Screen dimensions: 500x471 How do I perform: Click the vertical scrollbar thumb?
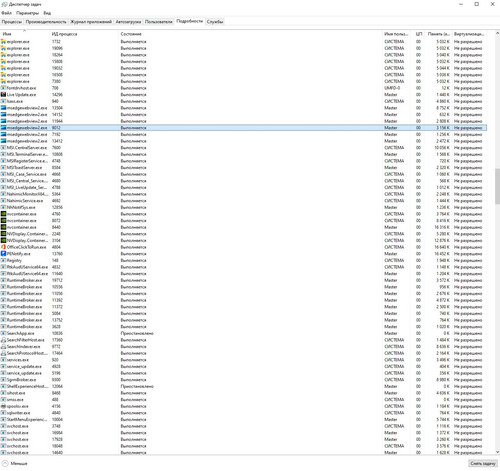coord(497,186)
